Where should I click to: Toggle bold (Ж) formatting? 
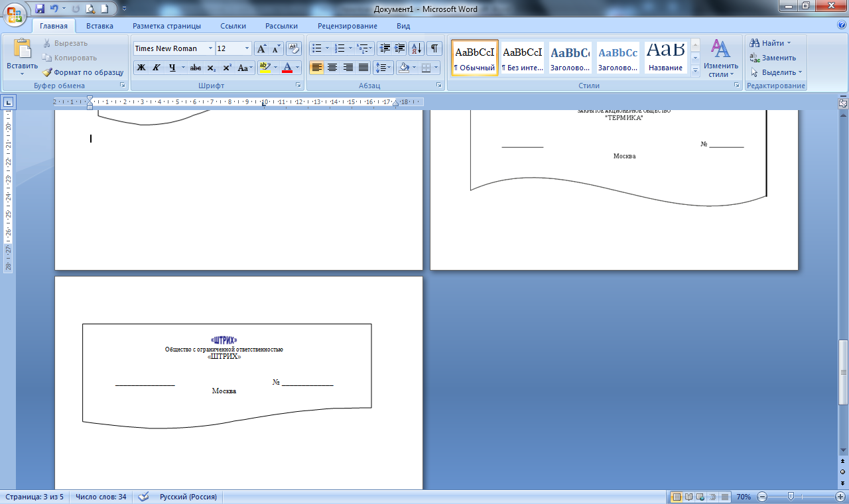click(141, 68)
